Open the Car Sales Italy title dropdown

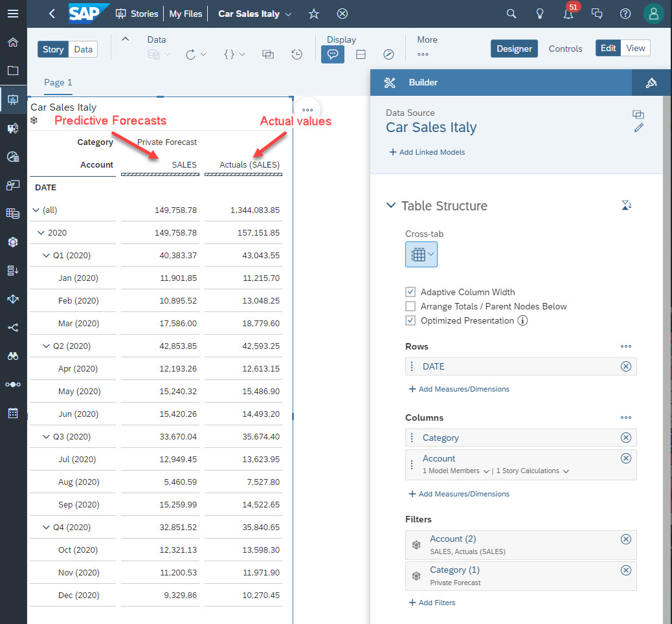click(x=289, y=14)
